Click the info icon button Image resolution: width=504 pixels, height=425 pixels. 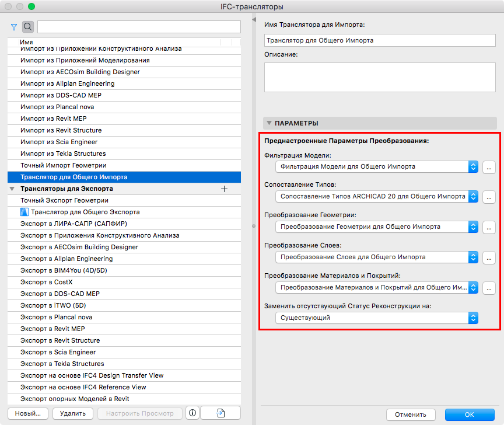[x=192, y=413]
